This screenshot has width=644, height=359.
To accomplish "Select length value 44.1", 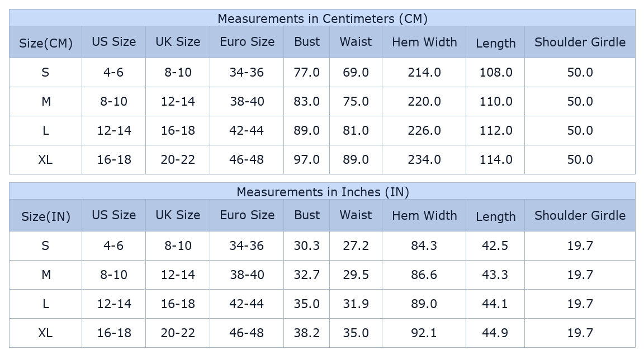I will pyautogui.click(x=495, y=304).
